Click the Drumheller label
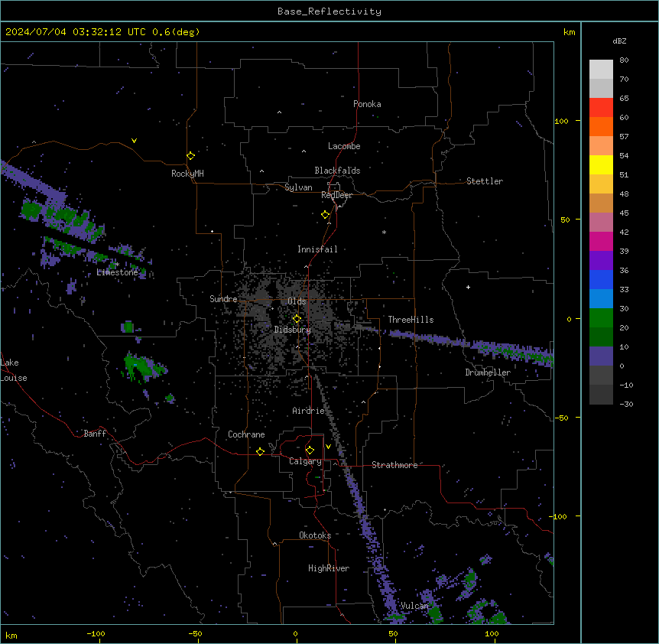The width and height of the screenshot is (659, 644). 488,372
